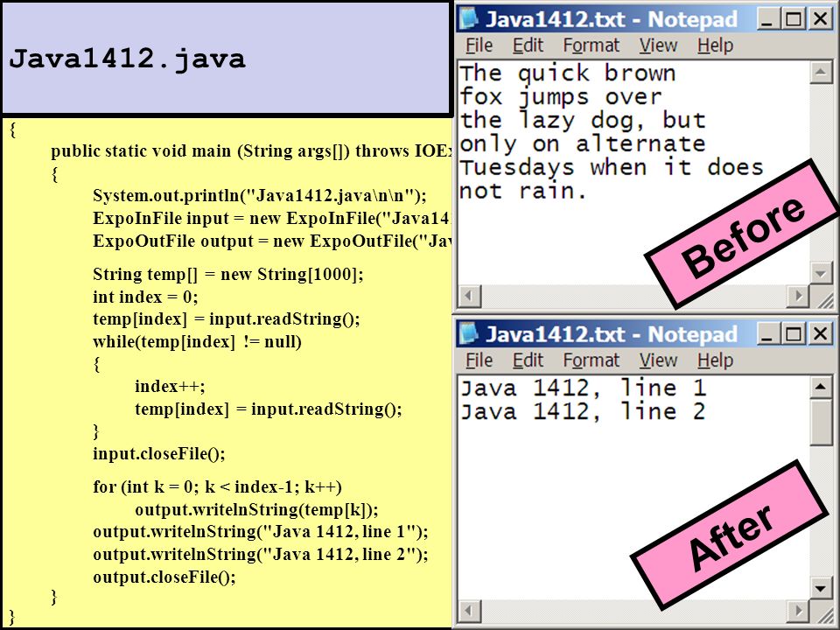This screenshot has width=840, height=630.
Task: Click scroll down arrow in After Notepad window
Action: (820, 588)
